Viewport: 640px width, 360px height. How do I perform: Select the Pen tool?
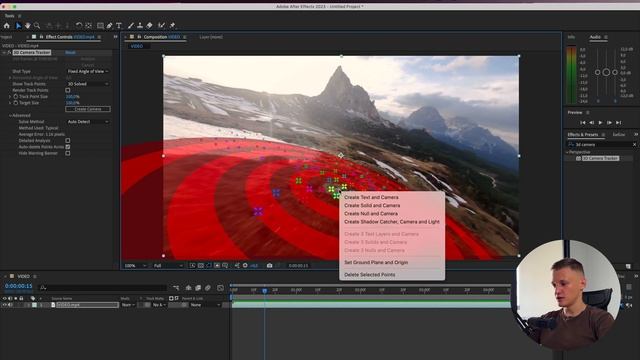[109, 26]
